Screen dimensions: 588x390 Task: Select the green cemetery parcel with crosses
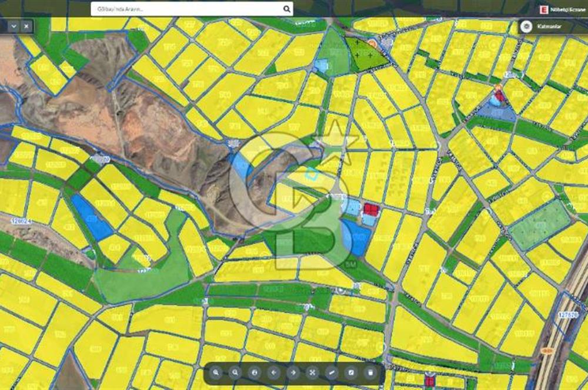click(365, 55)
